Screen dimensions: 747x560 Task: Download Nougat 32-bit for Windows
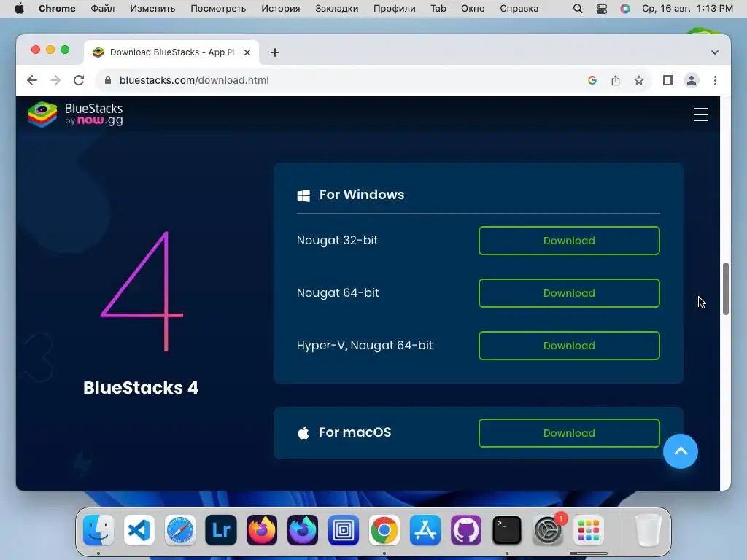tap(569, 241)
